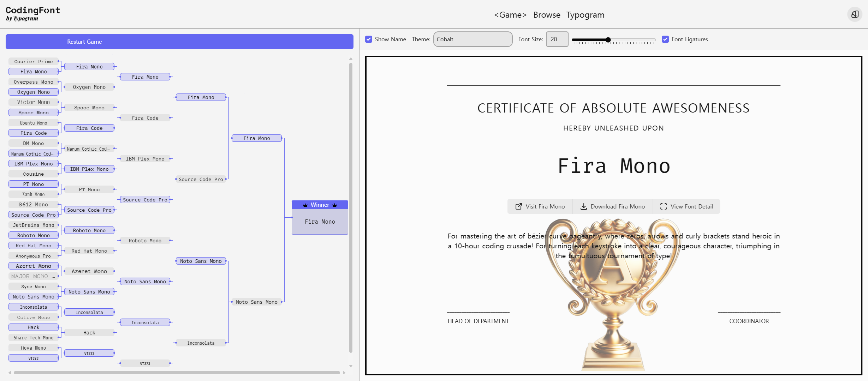Select Courier Prime in first bracket round
Screen dimensions: 868x381
[33, 61]
